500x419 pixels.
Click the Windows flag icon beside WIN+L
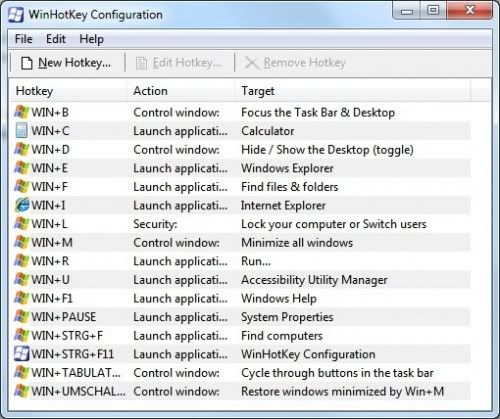point(22,224)
